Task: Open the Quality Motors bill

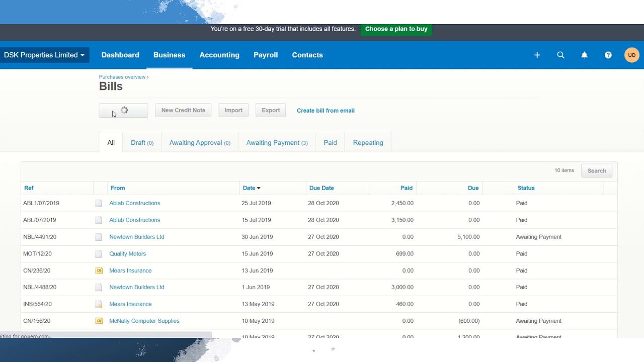Action: 127,254
